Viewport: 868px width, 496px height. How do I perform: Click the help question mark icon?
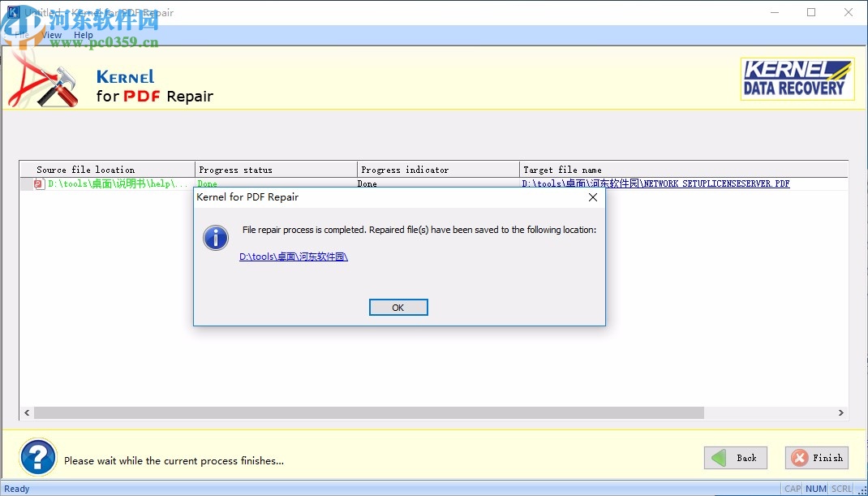(37, 457)
